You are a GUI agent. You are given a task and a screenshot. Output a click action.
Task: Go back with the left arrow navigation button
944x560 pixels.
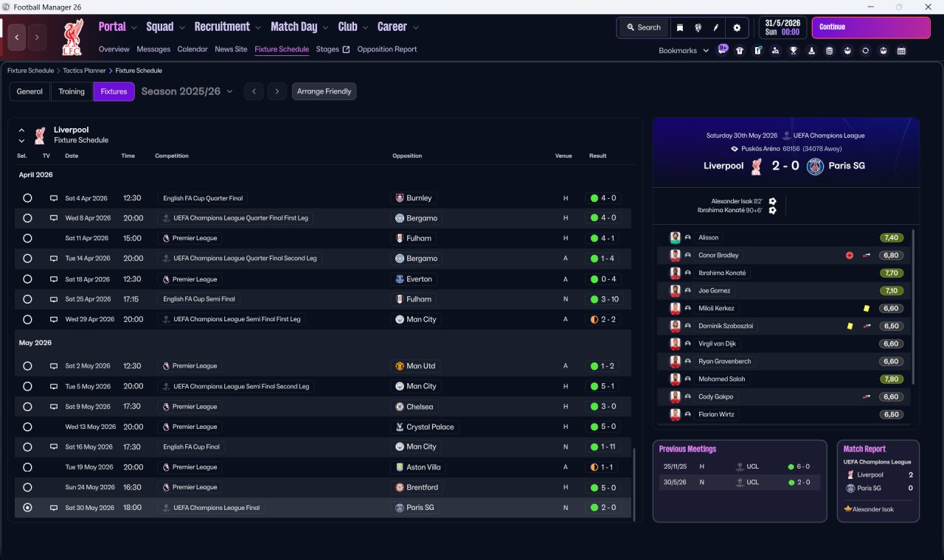coord(18,37)
